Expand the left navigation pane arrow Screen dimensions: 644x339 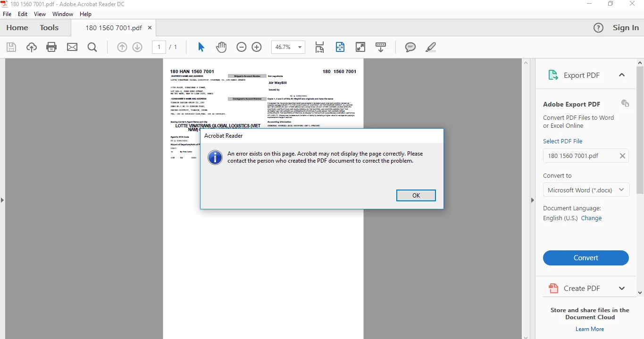pos(2,200)
